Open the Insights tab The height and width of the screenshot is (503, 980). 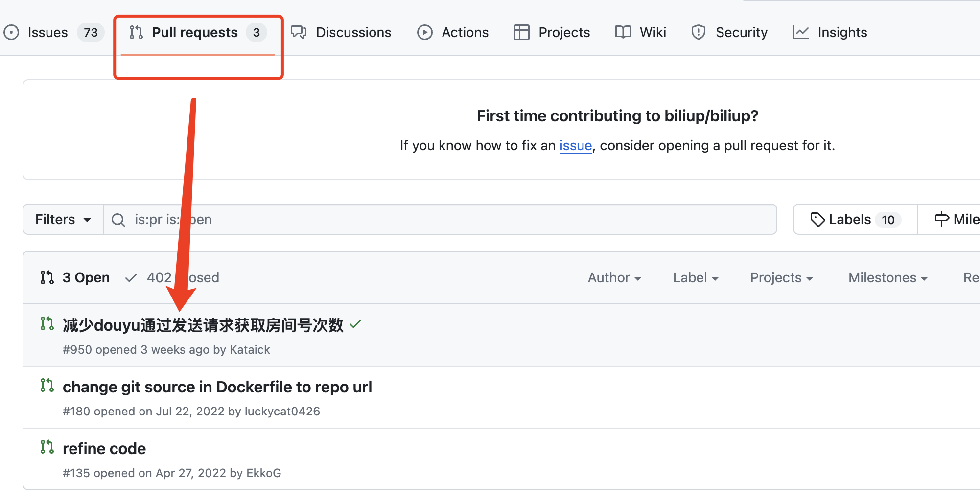coord(842,32)
